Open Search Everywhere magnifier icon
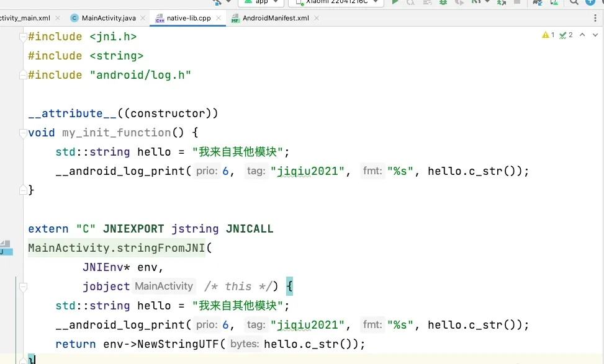This screenshot has width=604, height=364. point(574,2)
